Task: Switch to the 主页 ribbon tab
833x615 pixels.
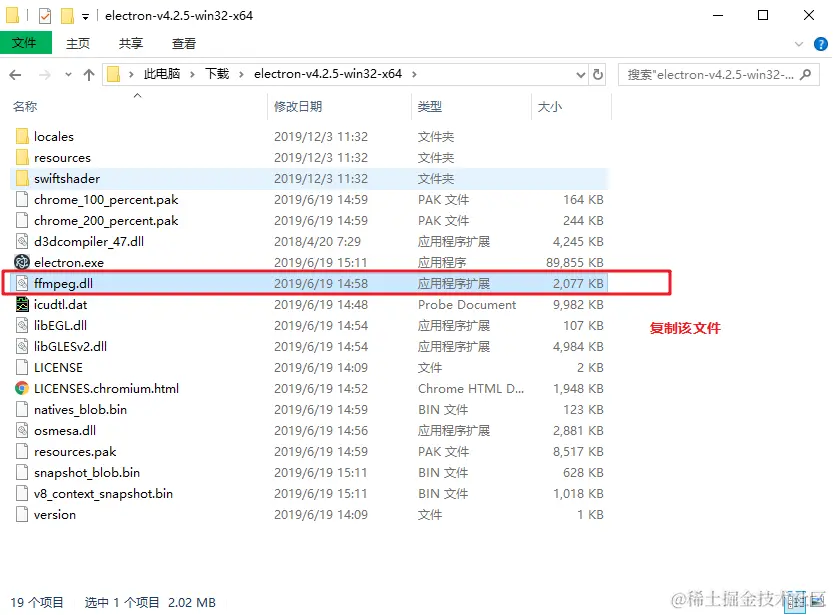Action: pos(78,44)
